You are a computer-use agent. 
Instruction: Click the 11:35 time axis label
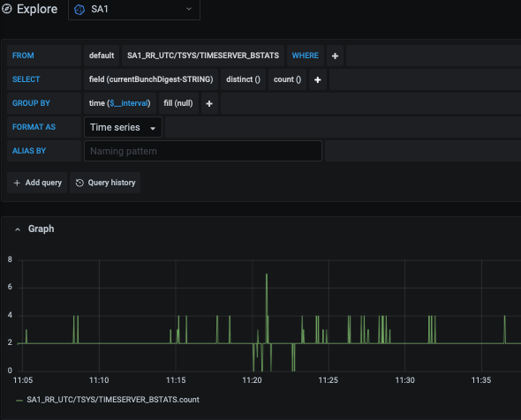481,380
